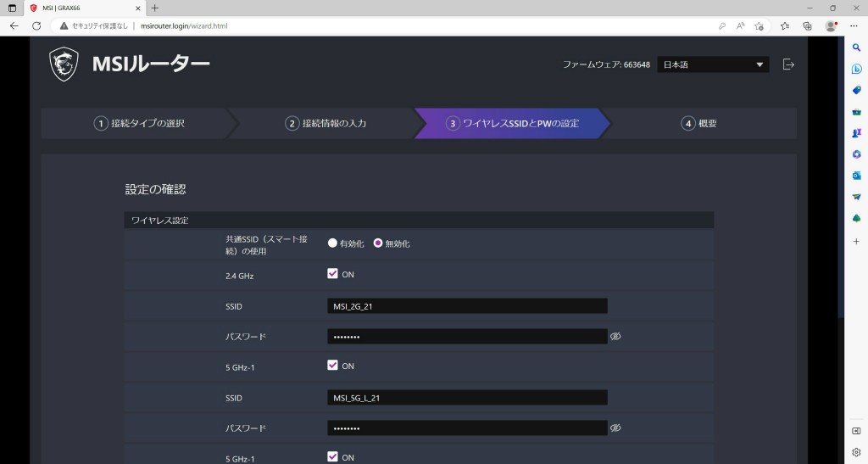Edit the SSID field containing MSI_2G_21
This screenshot has width=868, height=464.
(467, 305)
